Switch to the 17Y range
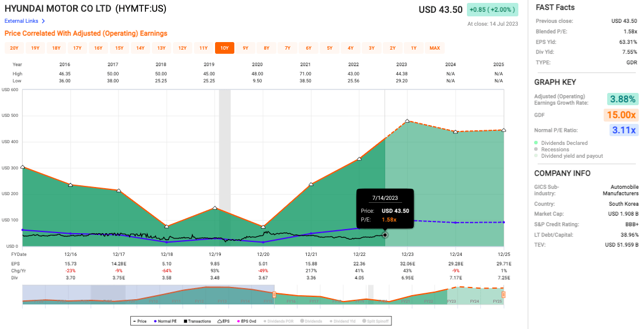The width and height of the screenshot is (644, 329). click(x=77, y=48)
